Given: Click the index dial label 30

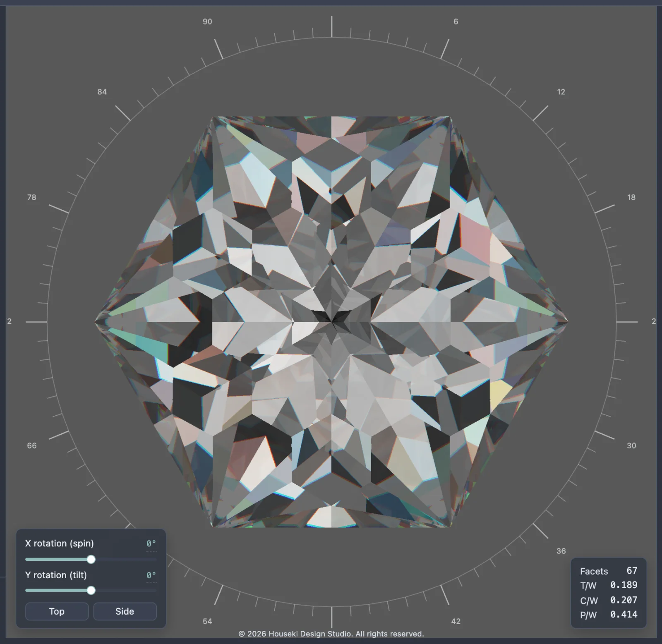Looking at the screenshot, I should pos(631,445).
